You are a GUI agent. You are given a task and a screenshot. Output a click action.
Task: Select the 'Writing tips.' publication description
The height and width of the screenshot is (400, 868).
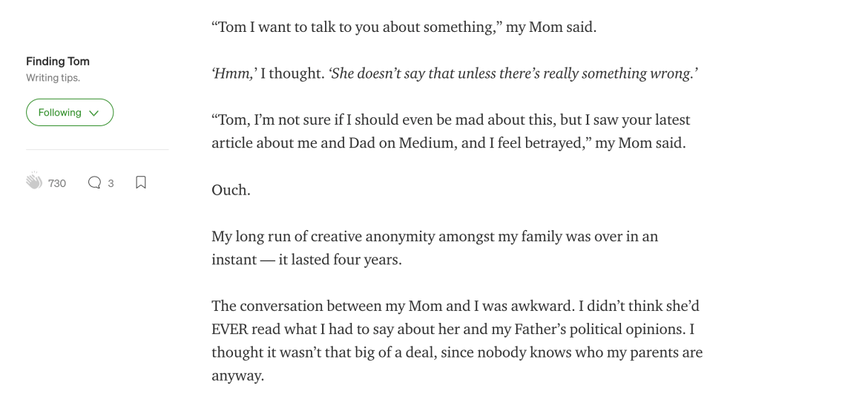pos(53,78)
